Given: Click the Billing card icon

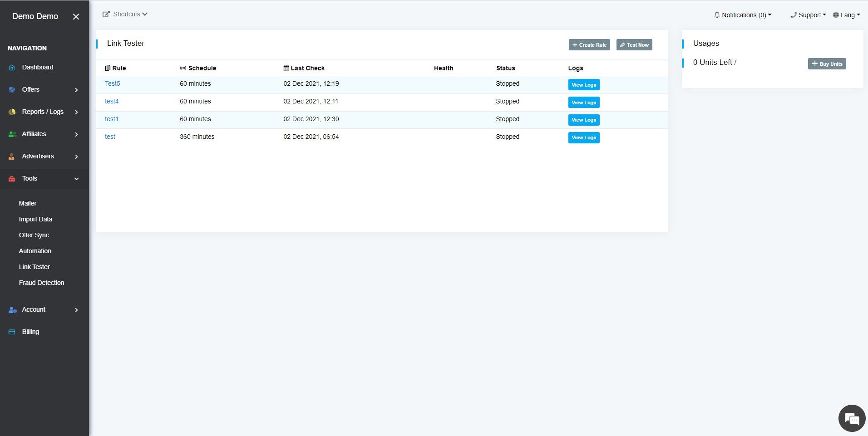Looking at the screenshot, I should [x=12, y=332].
